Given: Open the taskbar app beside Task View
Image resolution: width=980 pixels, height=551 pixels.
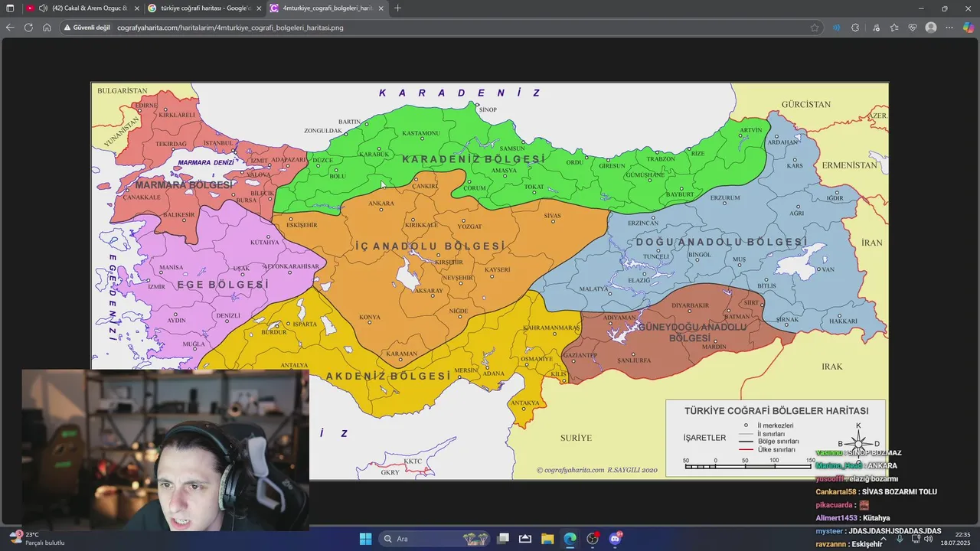Looking at the screenshot, I should point(525,539).
